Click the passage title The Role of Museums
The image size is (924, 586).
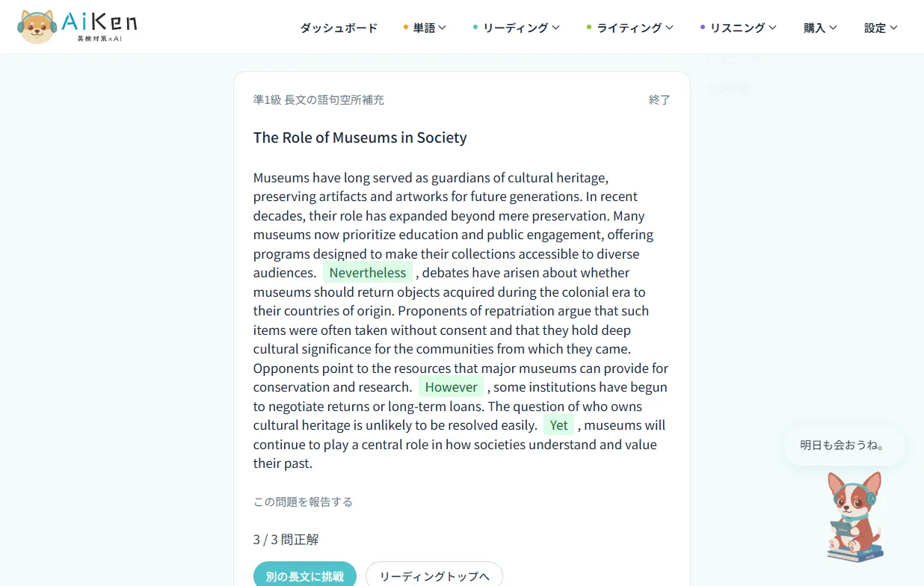click(360, 138)
